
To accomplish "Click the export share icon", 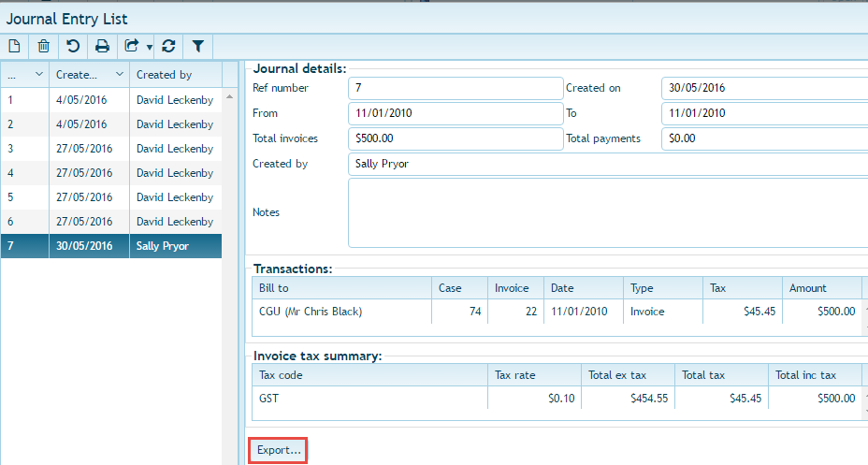I will (132, 46).
